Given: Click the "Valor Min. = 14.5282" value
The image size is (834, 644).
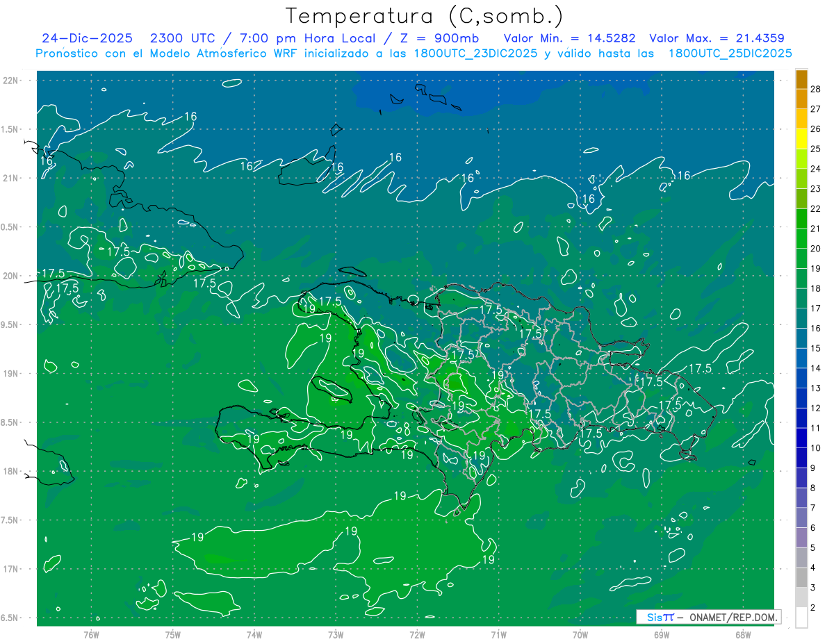Looking at the screenshot, I should pos(569,38).
